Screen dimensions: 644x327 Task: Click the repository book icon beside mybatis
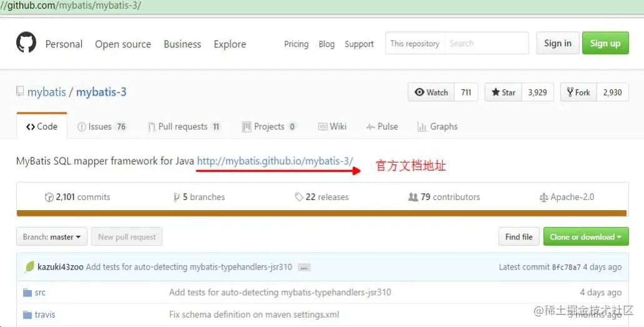20,91
